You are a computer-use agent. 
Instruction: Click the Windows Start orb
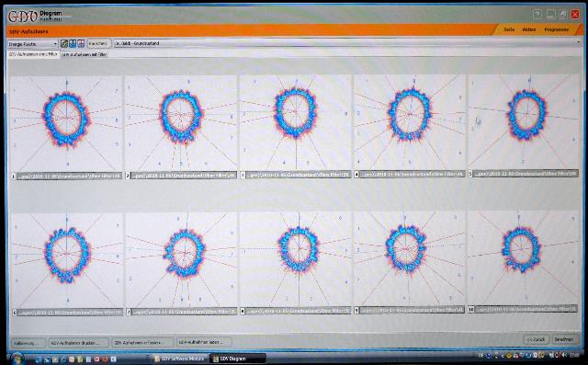click(x=17, y=359)
